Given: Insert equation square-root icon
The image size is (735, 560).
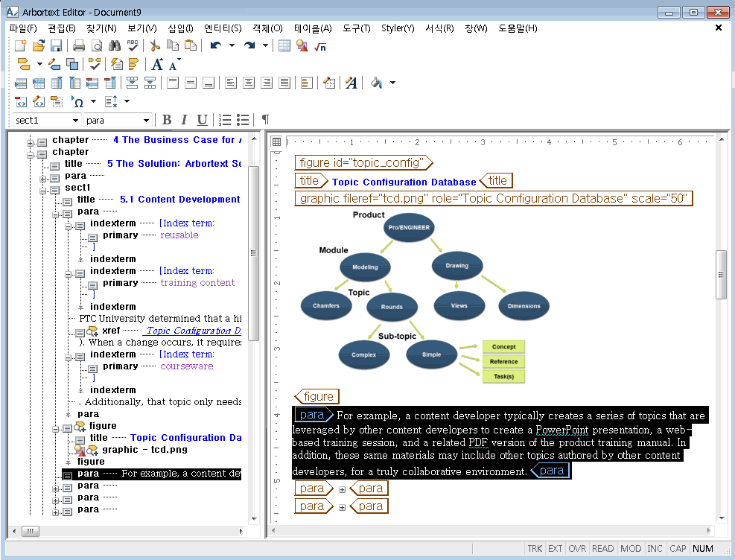Looking at the screenshot, I should point(320,46).
